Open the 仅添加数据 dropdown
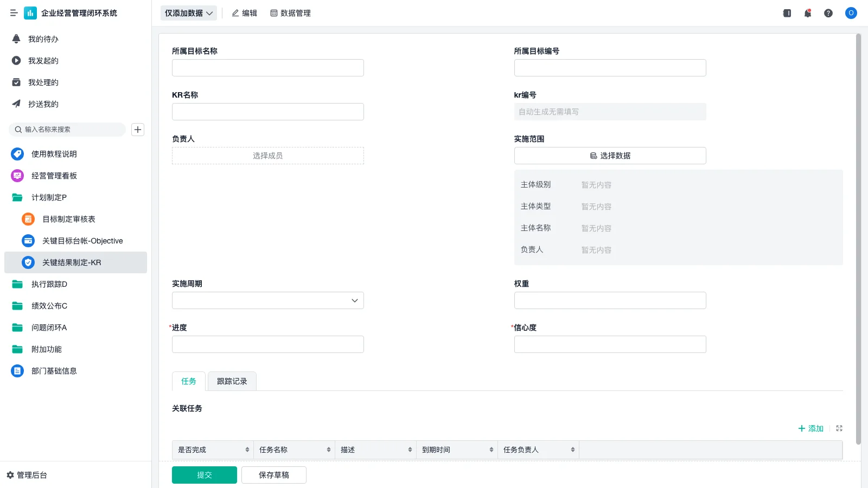 (x=188, y=13)
